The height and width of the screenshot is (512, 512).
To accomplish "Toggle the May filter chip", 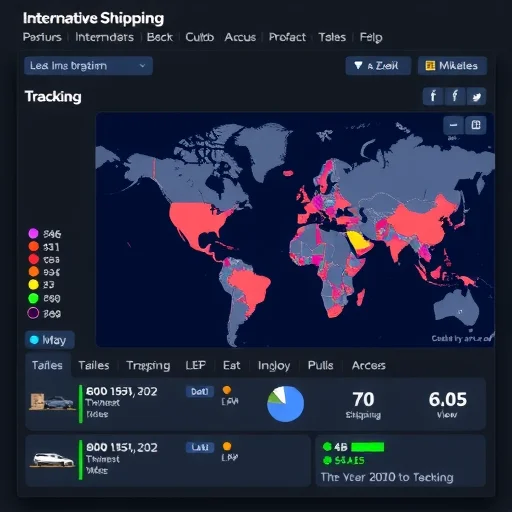I will pyautogui.click(x=50, y=340).
